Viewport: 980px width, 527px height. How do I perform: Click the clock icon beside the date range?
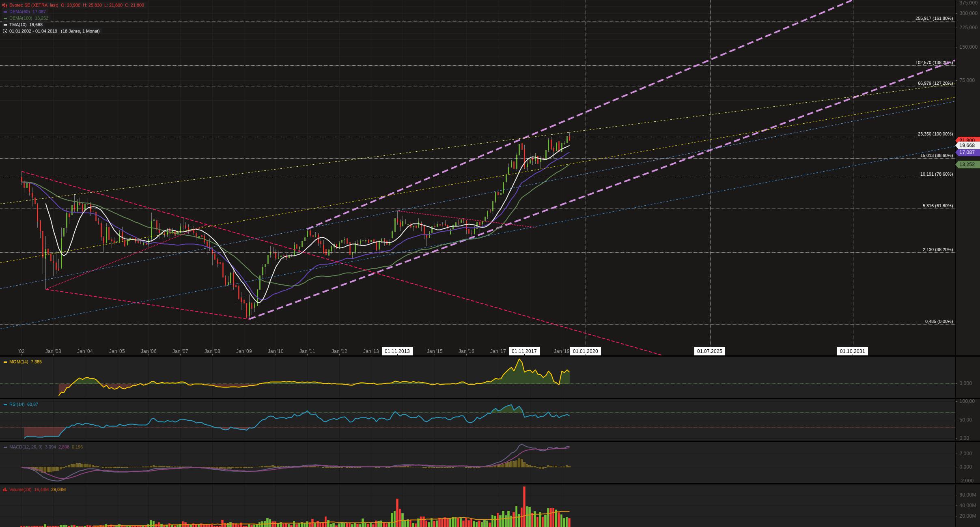5,31
